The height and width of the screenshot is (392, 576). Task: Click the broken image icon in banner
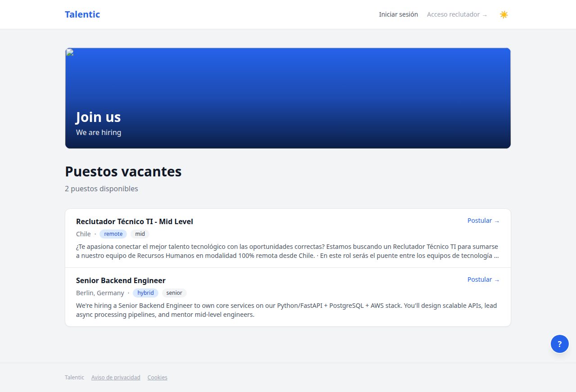(69, 52)
